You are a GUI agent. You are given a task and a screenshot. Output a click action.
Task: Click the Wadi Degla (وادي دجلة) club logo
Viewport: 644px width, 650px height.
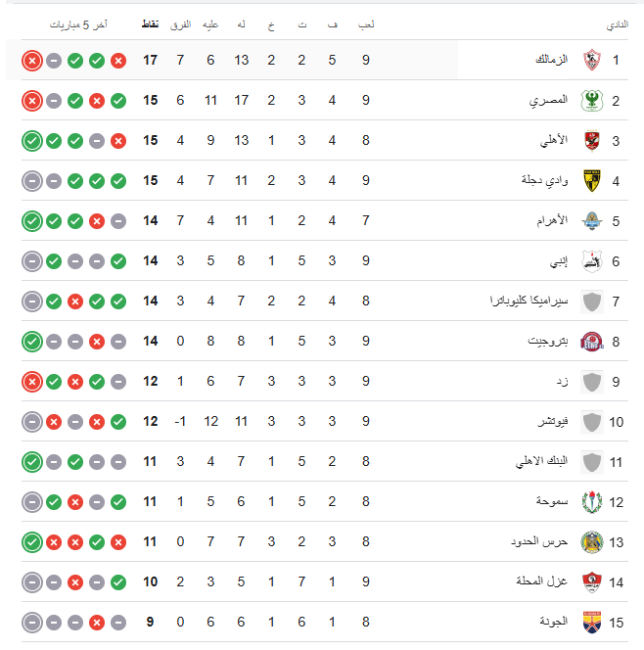click(591, 181)
